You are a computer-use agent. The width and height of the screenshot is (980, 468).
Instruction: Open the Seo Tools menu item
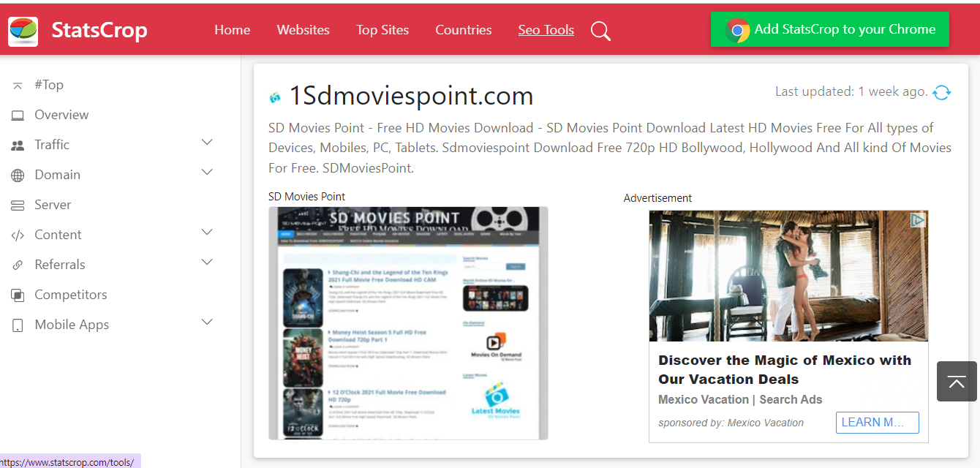tap(546, 30)
